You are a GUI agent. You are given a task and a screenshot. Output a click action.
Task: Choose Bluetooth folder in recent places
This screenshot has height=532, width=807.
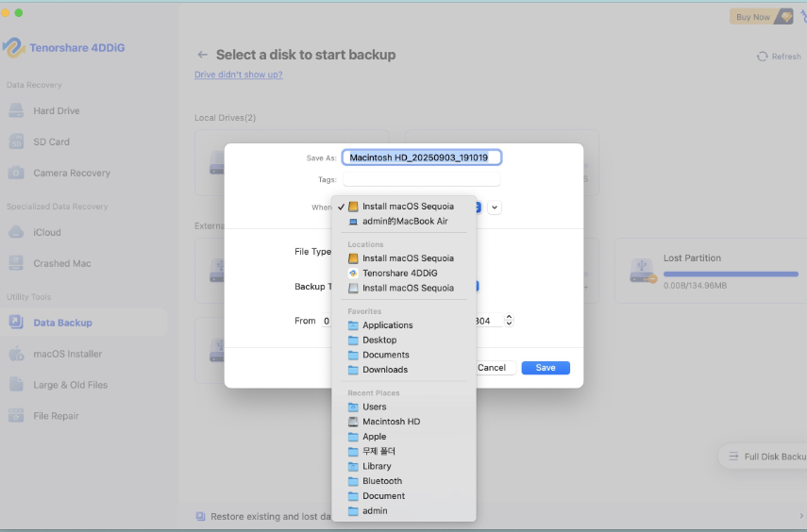404,480
